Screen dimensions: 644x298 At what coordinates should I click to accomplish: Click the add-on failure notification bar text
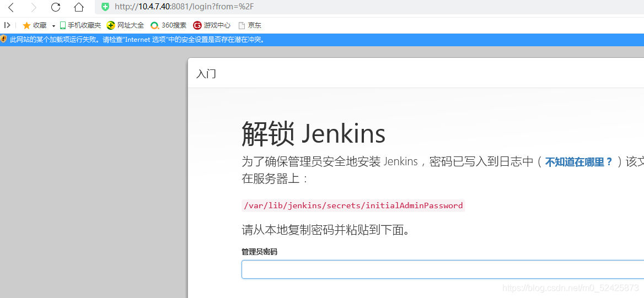coord(138,40)
